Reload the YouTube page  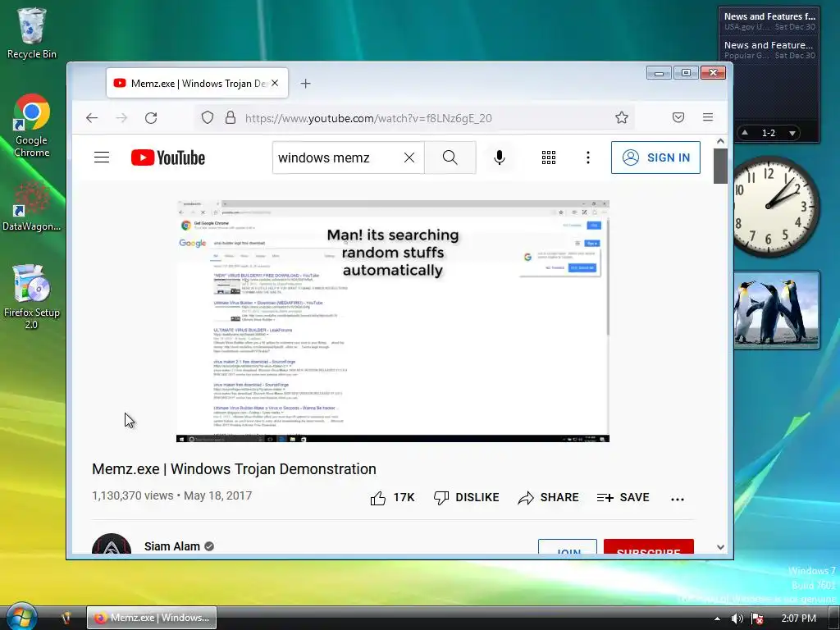pyautogui.click(x=151, y=118)
